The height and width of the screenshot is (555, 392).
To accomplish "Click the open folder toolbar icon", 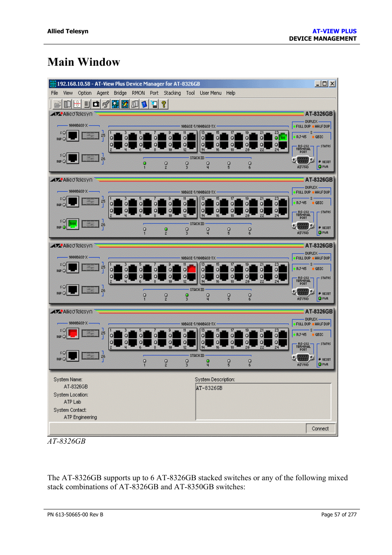I will coord(58,104).
